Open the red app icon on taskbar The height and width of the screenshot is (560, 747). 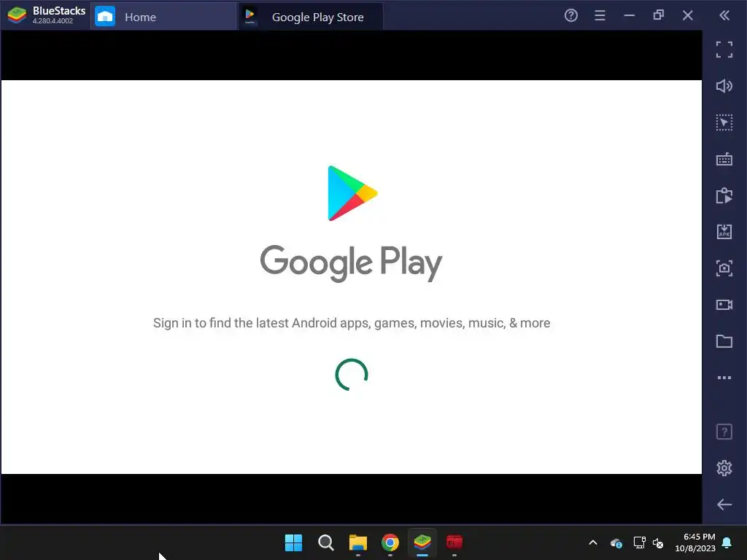click(454, 542)
